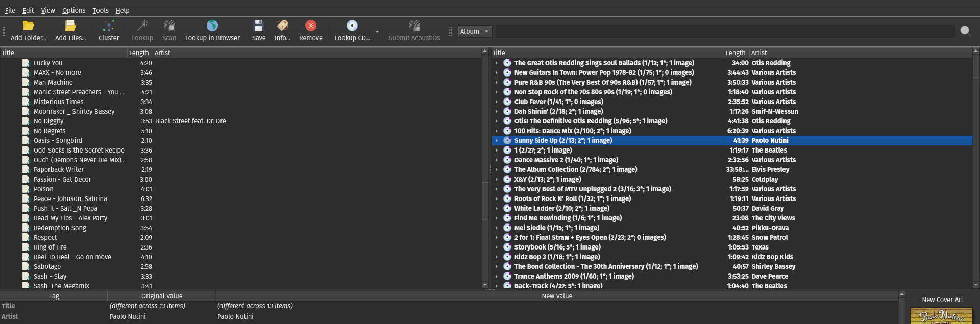Open the Lookup CD dropdown arrow
This screenshot has height=324, width=980.
pyautogui.click(x=377, y=31)
